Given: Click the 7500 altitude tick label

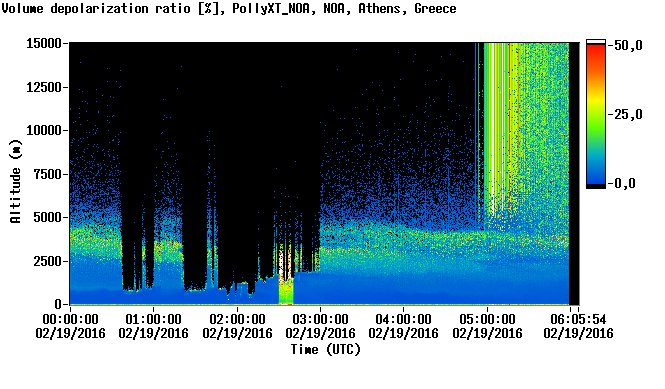Looking at the screenshot, I should (x=47, y=174).
